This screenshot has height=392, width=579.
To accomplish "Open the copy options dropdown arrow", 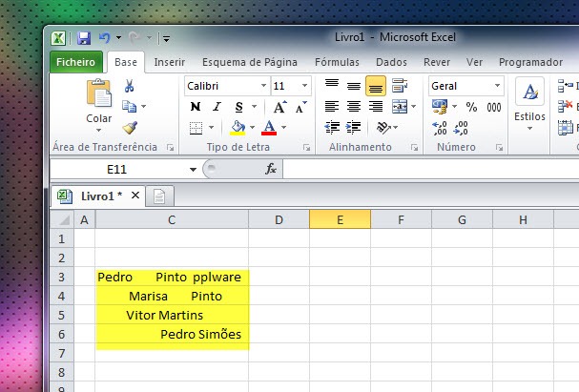I will click(144, 106).
